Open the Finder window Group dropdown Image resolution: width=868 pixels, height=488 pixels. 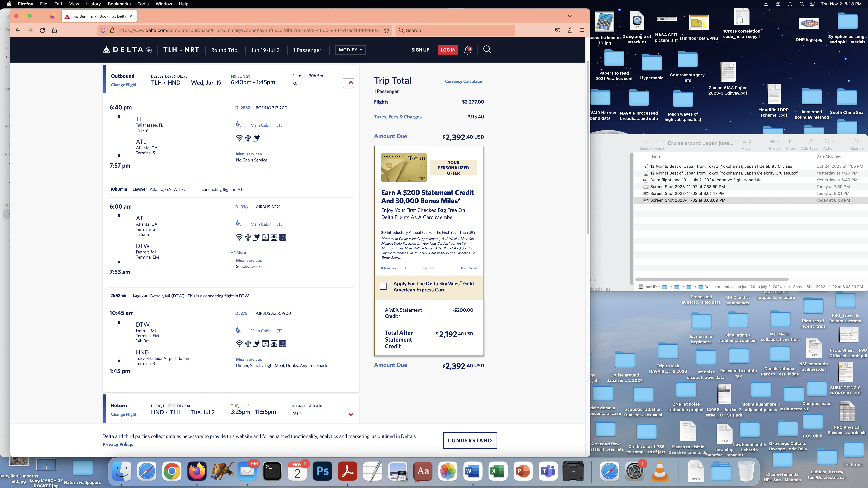click(x=774, y=141)
